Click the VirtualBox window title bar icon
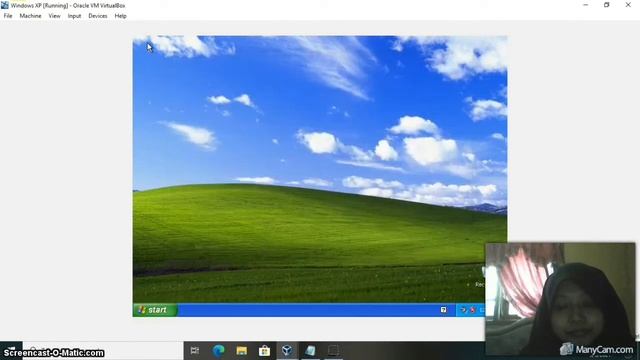Image resolution: width=640 pixels, height=360 pixels. click(5, 5)
